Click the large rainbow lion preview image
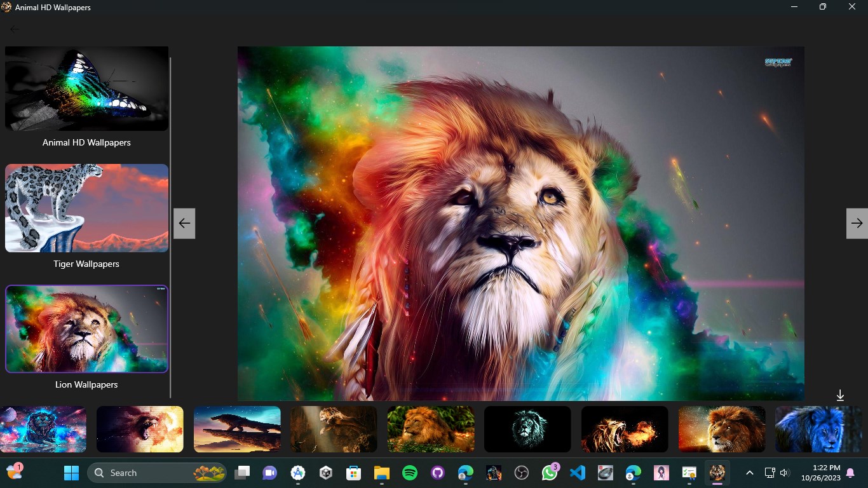The height and width of the screenshot is (488, 868). point(521,223)
